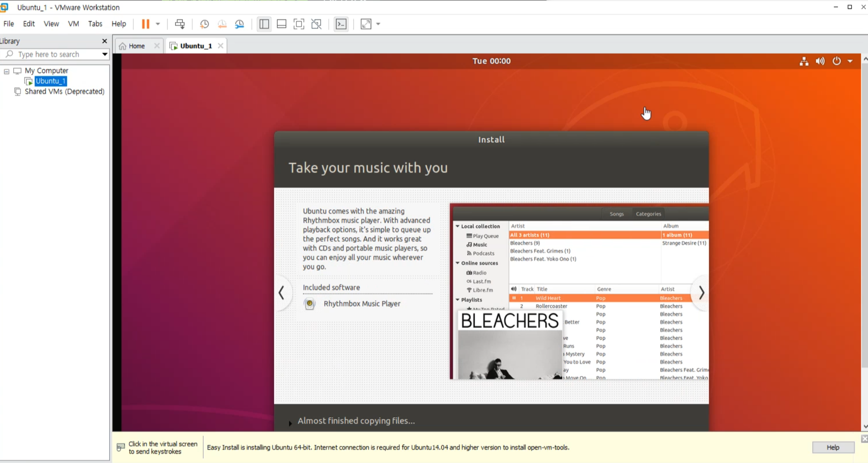The width and height of the screenshot is (868, 463).
Task: Click the library search field
Action: (x=55, y=54)
